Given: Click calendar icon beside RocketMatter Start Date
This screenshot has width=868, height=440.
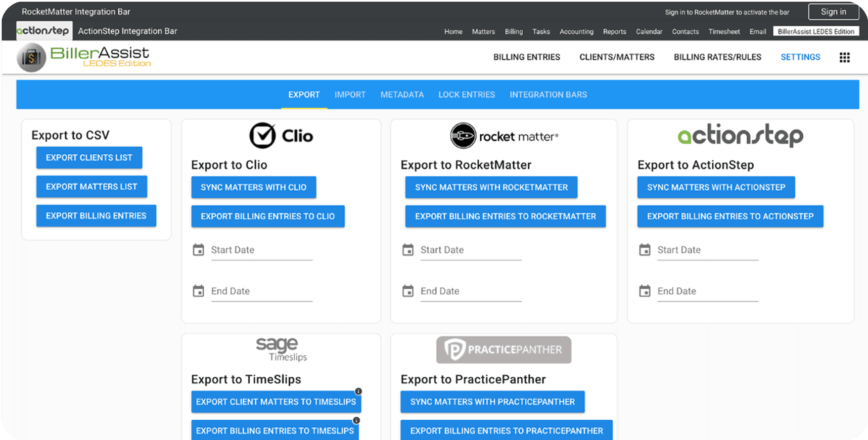Looking at the screenshot, I should click(x=408, y=250).
